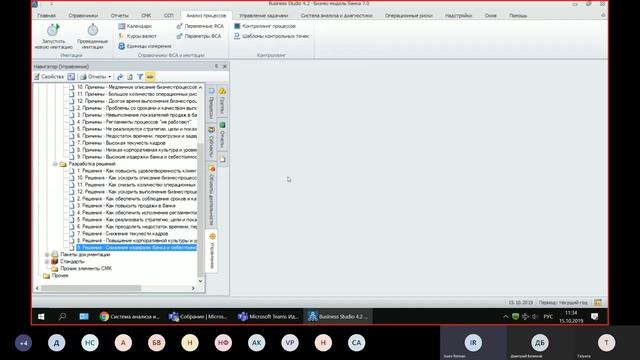640x360 pixels.
Task: Open the Субъекты vertical navigator tab
Action: point(211,142)
